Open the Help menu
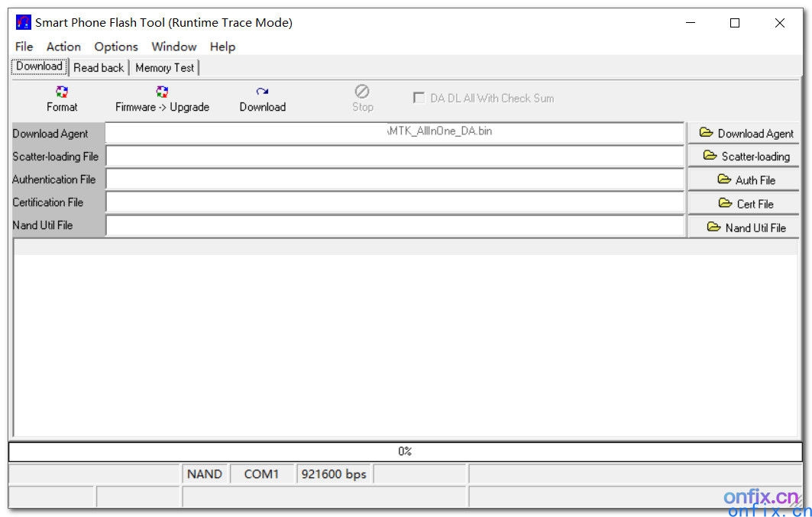 click(222, 47)
